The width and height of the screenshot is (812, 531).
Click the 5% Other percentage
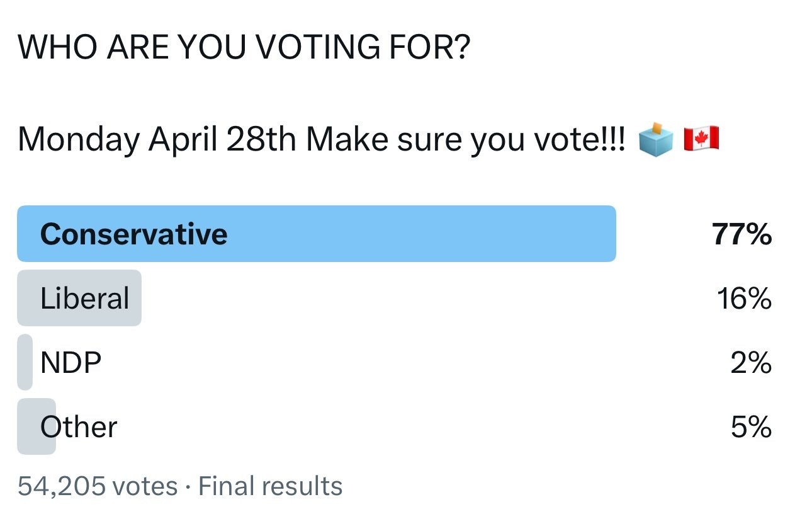coord(750,428)
